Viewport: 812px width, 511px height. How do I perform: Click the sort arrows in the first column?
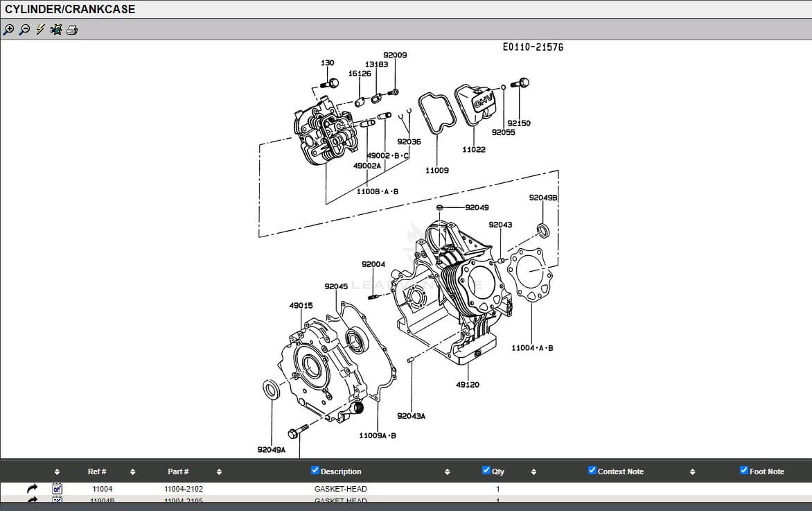tap(57, 472)
